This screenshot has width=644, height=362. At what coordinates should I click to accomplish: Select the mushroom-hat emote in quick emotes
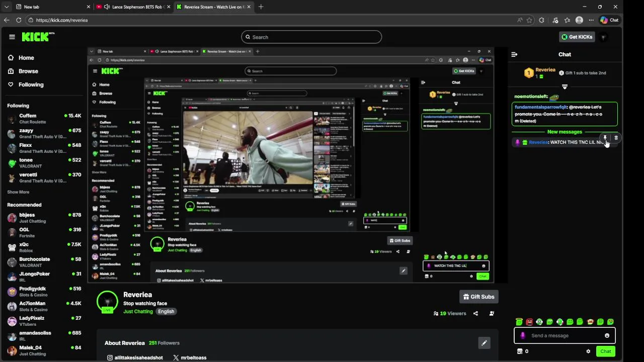[590, 322]
